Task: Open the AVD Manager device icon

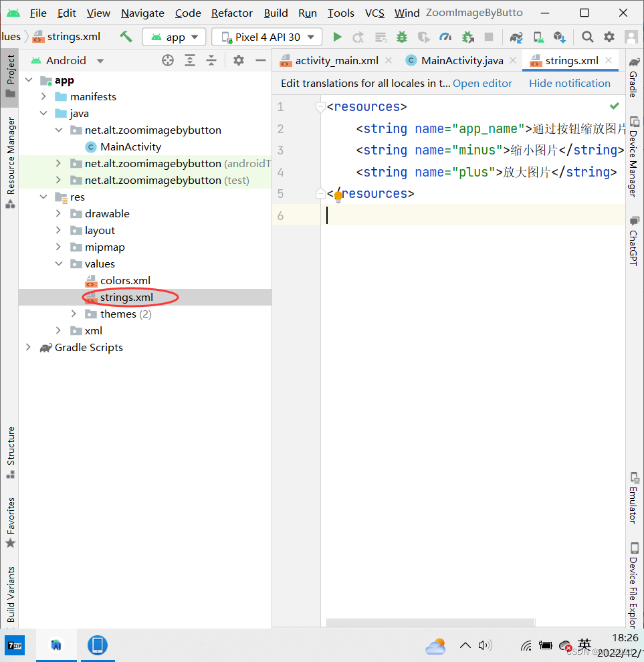Action: pyautogui.click(x=538, y=37)
